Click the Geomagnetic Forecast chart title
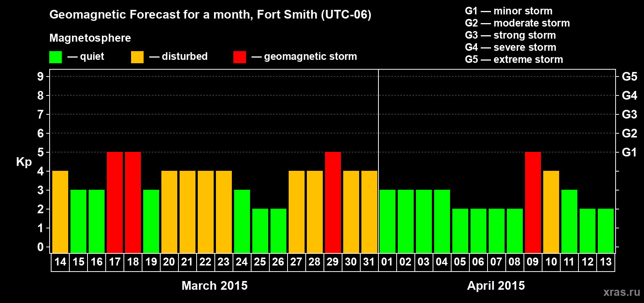644x303 pixels. [210, 15]
